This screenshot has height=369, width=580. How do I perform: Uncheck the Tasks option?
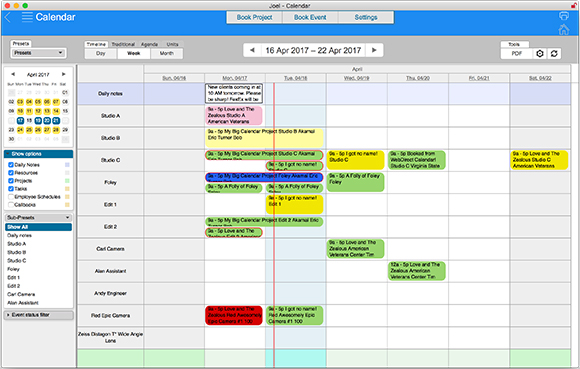pyautogui.click(x=11, y=189)
